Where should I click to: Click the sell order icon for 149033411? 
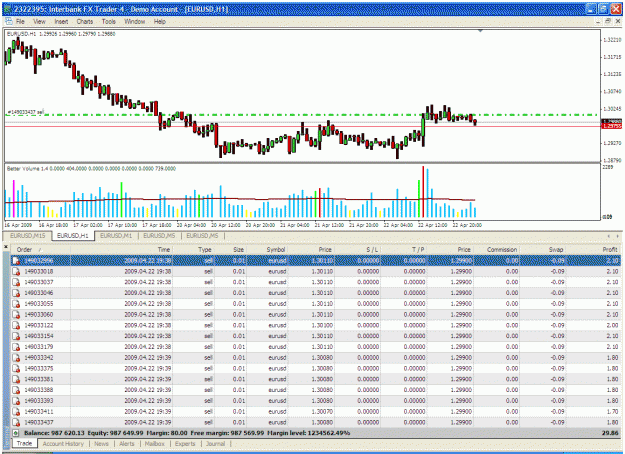[16, 411]
